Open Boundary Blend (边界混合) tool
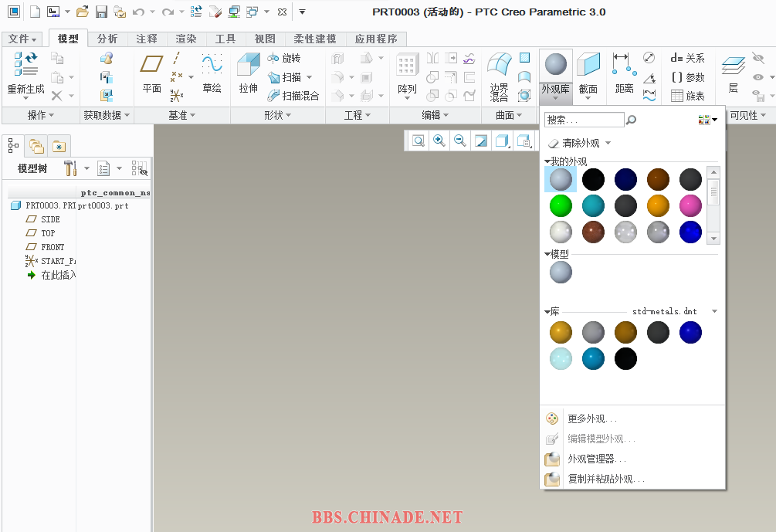The width and height of the screenshot is (776, 532). pyautogui.click(x=499, y=76)
